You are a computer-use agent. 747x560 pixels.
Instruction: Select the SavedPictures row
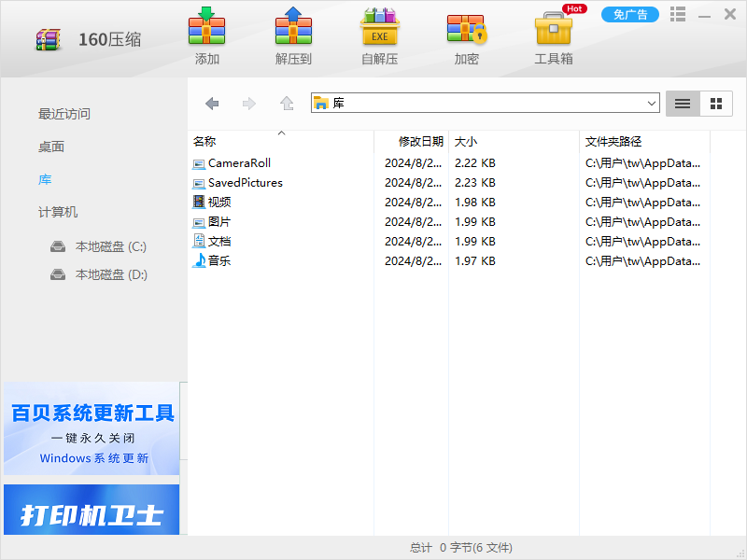click(449, 183)
